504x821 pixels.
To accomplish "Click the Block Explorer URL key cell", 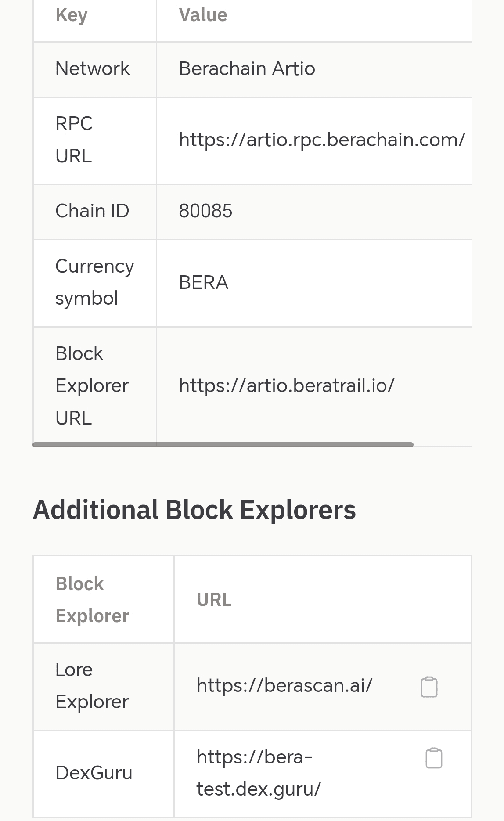I will [x=91, y=385].
